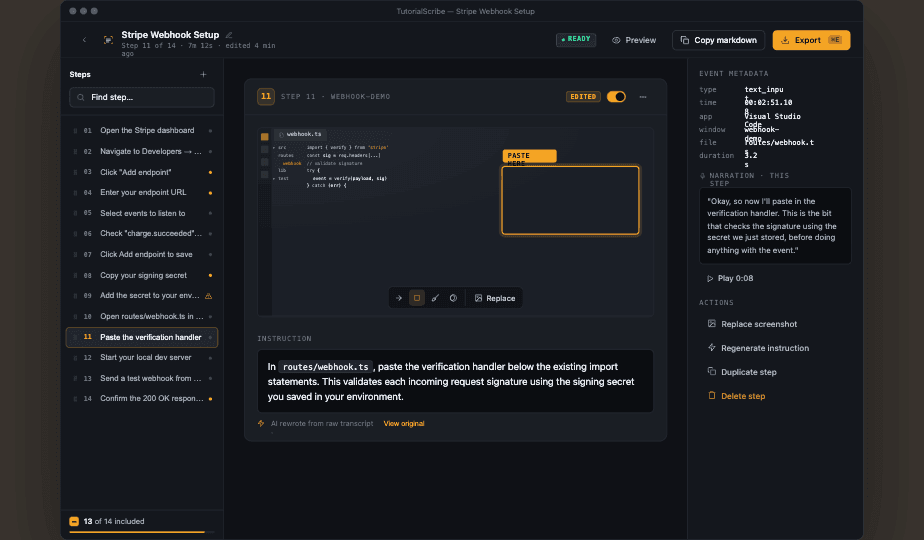Image resolution: width=924 pixels, height=540 pixels.
Task: Click the text_input type value
Action: pos(764,93)
